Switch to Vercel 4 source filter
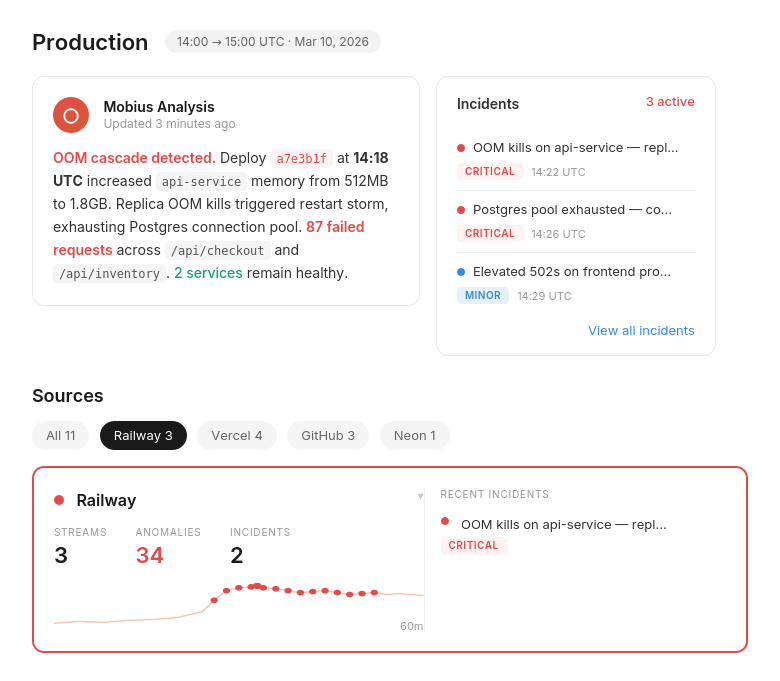The height and width of the screenshot is (681, 780). coord(237,436)
